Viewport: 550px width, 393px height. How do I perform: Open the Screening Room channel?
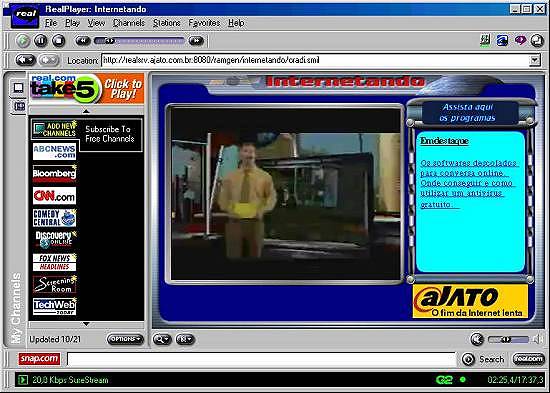pyautogui.click(x=54, y=284)
